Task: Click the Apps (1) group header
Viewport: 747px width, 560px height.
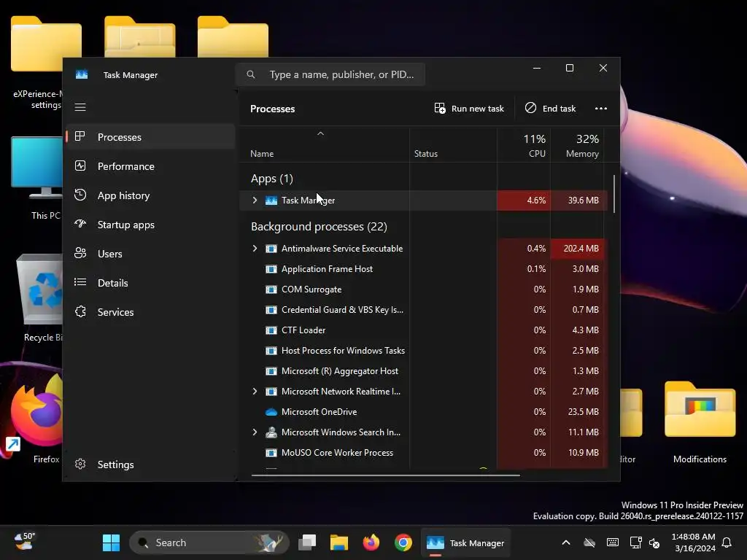Action: point(271,179)
